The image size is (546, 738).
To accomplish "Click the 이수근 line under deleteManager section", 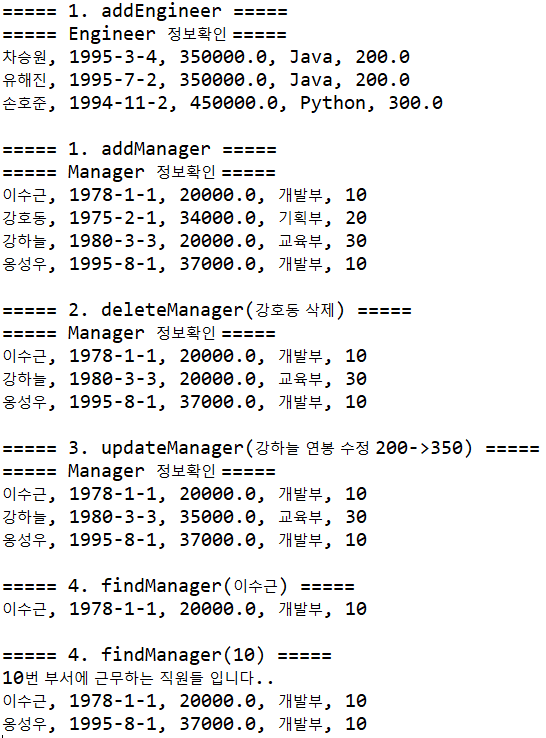I will (x=185, y=356).
